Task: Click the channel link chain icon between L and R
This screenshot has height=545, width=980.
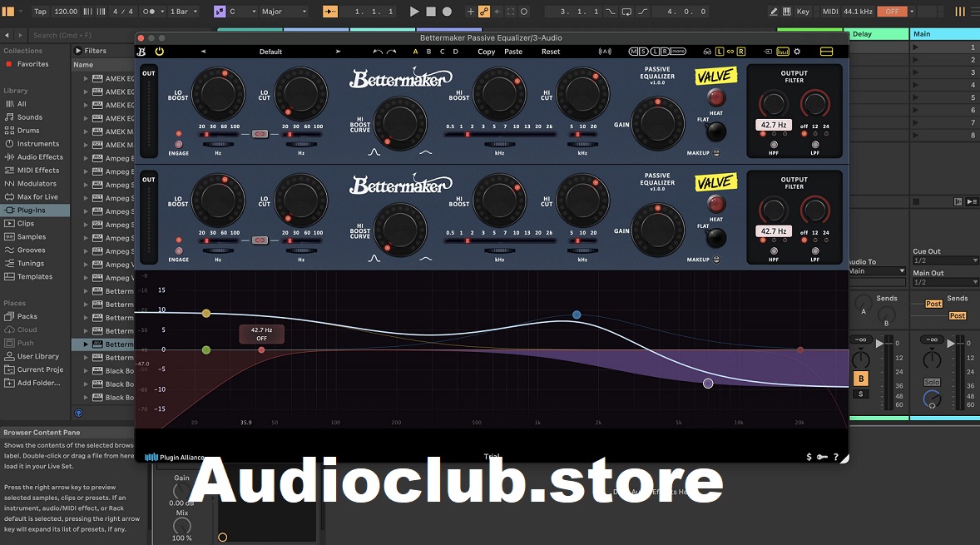Action: point(730,52)
